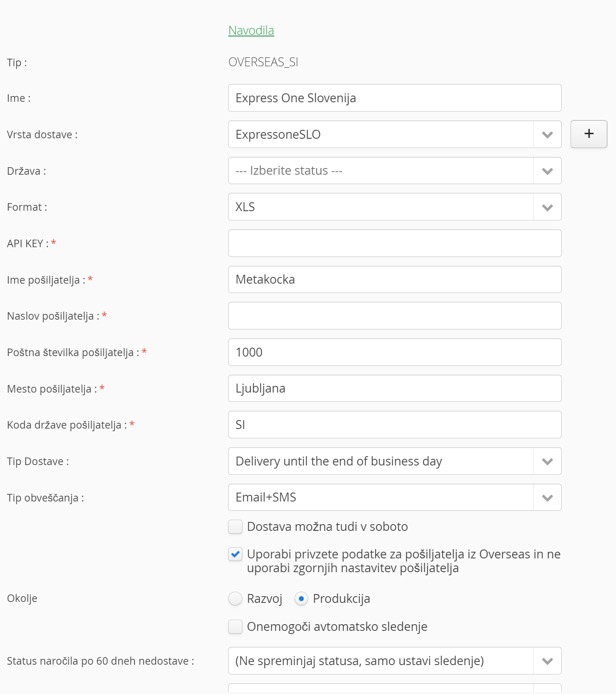Click the plus button next to Vrsta dostave
The image size is (616, 694).
pyautogui.click(x=588, y=134)
